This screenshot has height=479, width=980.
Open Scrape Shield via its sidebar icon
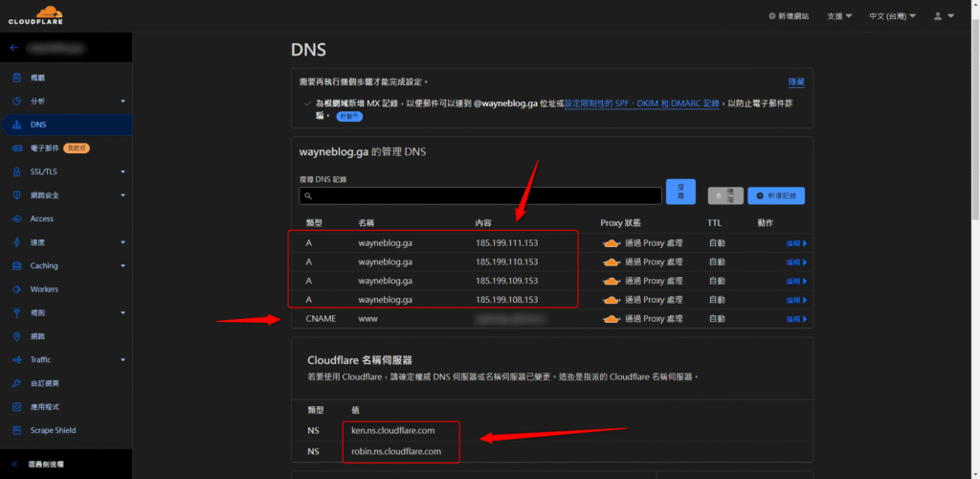[x=17, y=430]
